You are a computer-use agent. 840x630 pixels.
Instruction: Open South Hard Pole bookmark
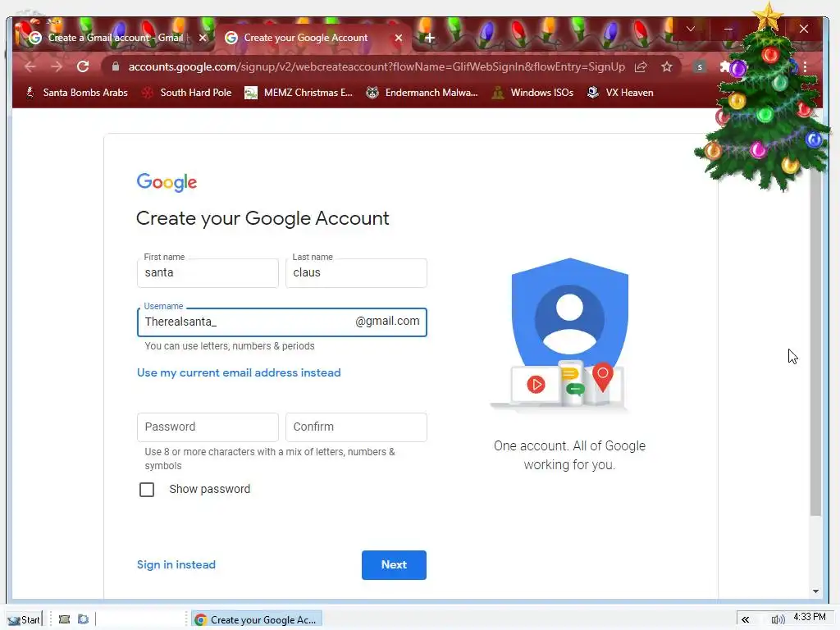[186, 93]
